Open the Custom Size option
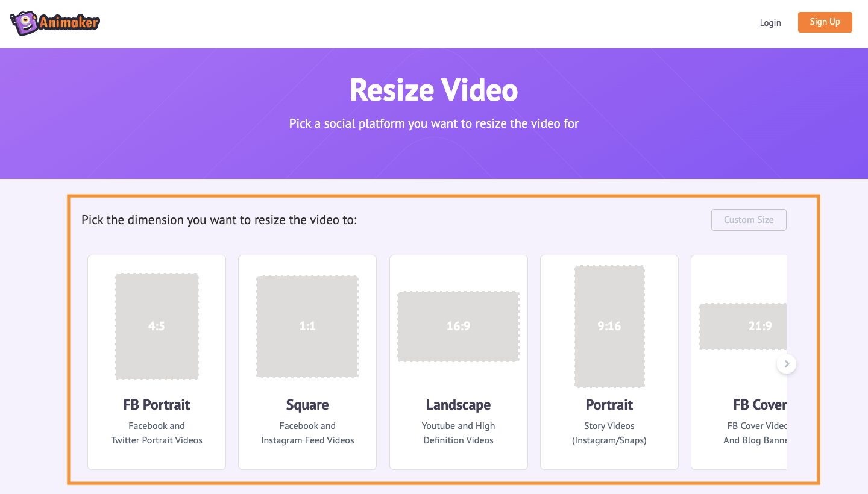The width and height of the screenshot is (868, 494). point(748,220)
